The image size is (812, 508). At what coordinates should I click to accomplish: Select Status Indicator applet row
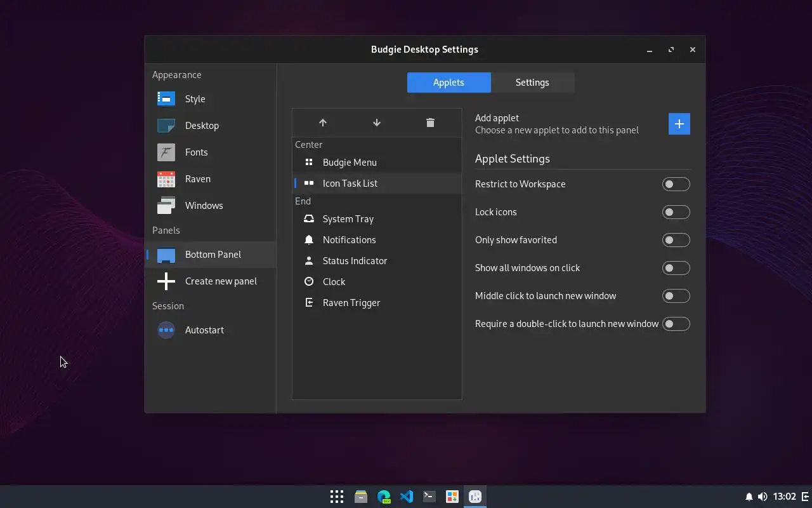click(377, 261)
